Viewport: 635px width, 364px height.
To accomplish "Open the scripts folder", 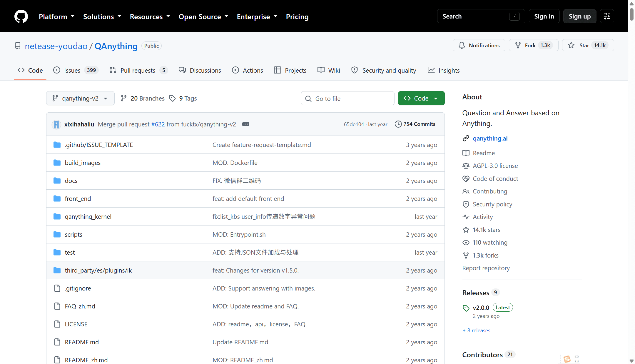I will tap(73, 235).
